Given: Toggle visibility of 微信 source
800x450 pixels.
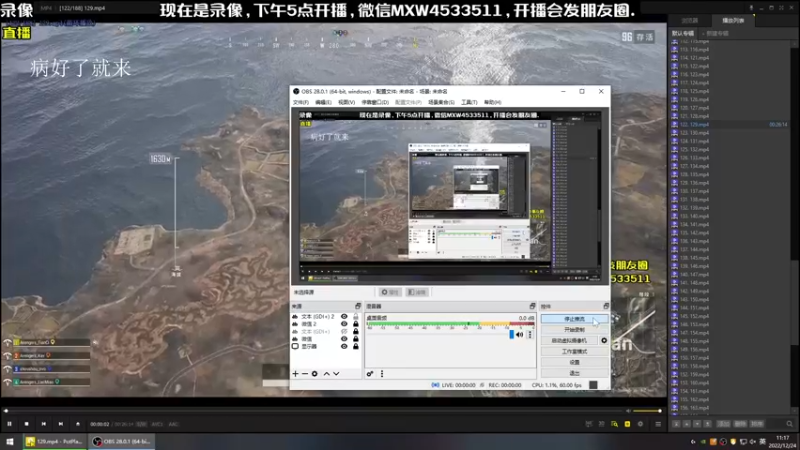Looking at the screenshot, I should 344,339.
